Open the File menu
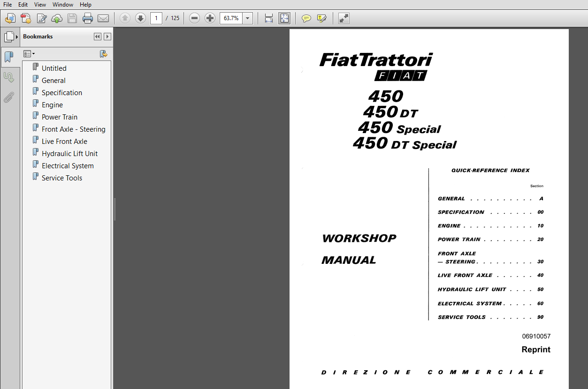The image size is (588, 389). (8, 5)
